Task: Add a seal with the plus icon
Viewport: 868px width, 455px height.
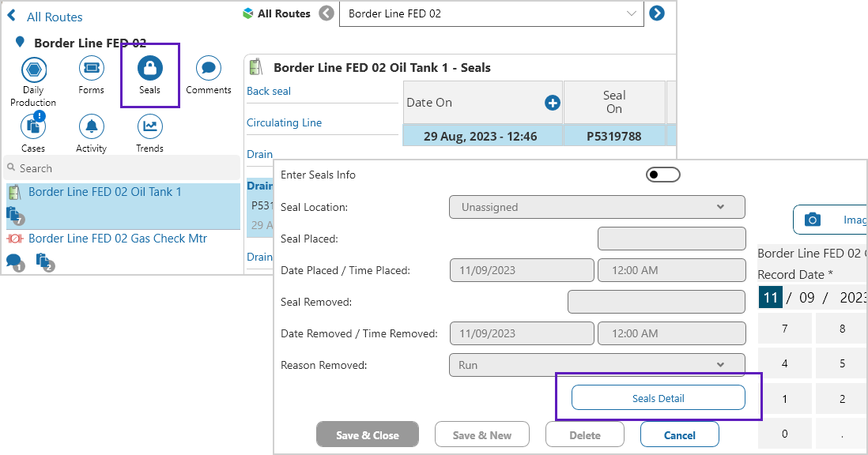Action: (552, 103)
